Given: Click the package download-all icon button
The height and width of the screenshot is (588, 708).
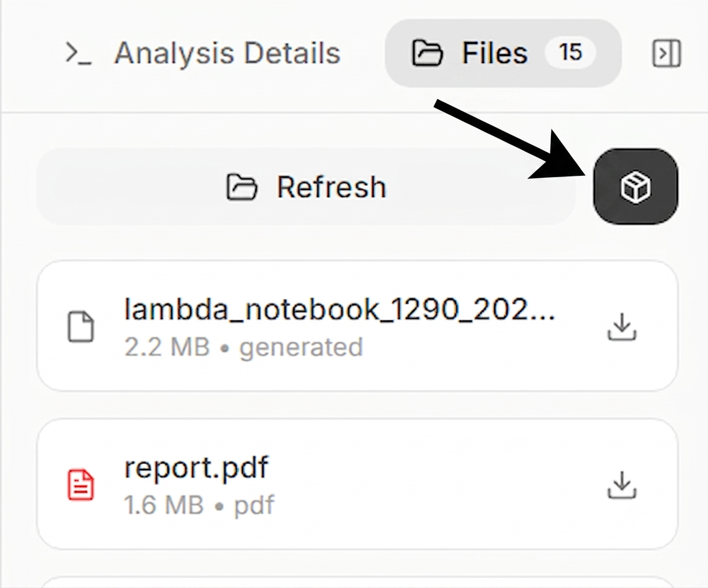Looking at the screenshot, I should click(635, 186).
